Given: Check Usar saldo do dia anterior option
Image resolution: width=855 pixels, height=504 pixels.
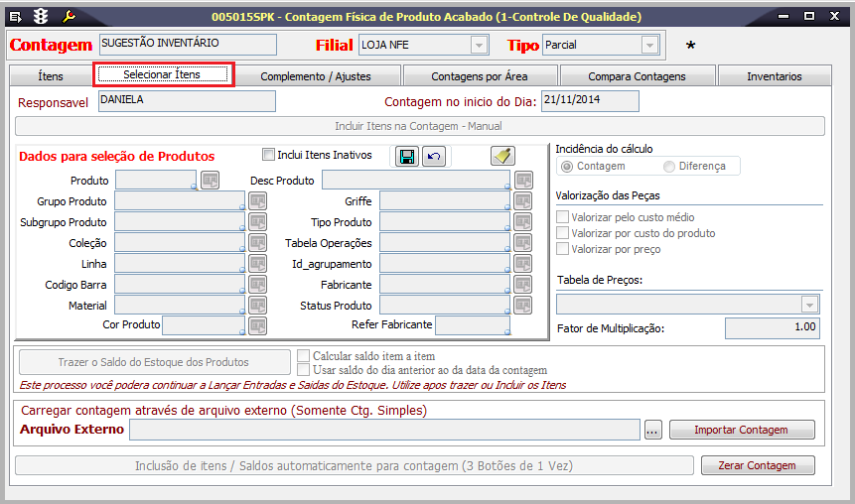Looking at the screenshot, I should coord(303,370).
